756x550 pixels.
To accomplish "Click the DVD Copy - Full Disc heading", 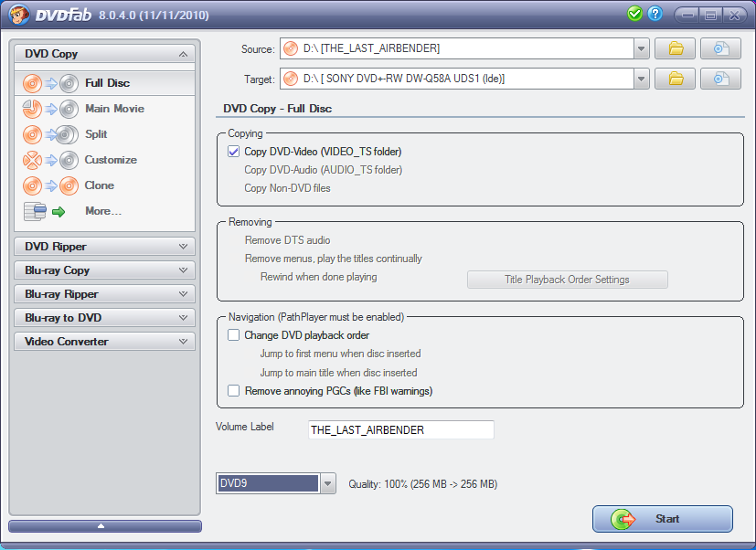I will click(x=277, y=109).
